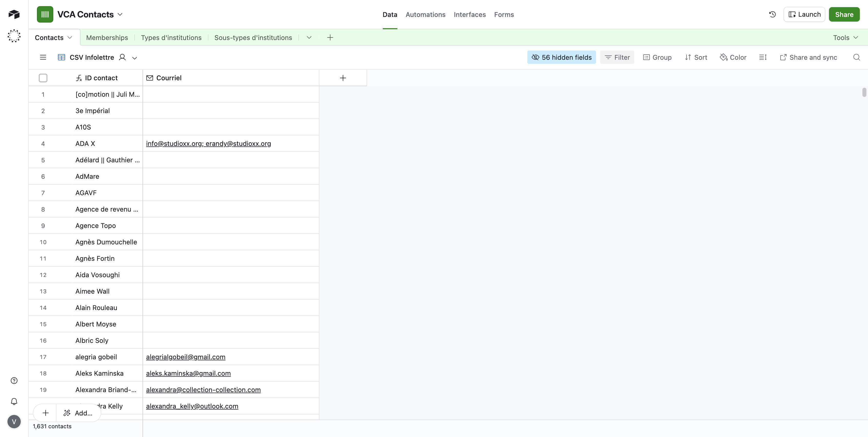Open the Color records options
868x437 pixels.
click(x=733, y=57)
